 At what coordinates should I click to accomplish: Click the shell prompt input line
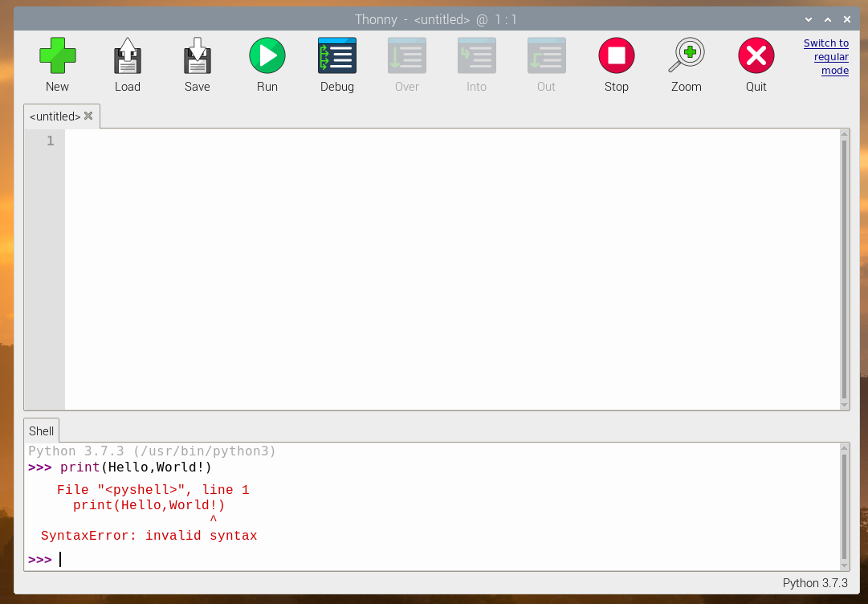[432, 560]
